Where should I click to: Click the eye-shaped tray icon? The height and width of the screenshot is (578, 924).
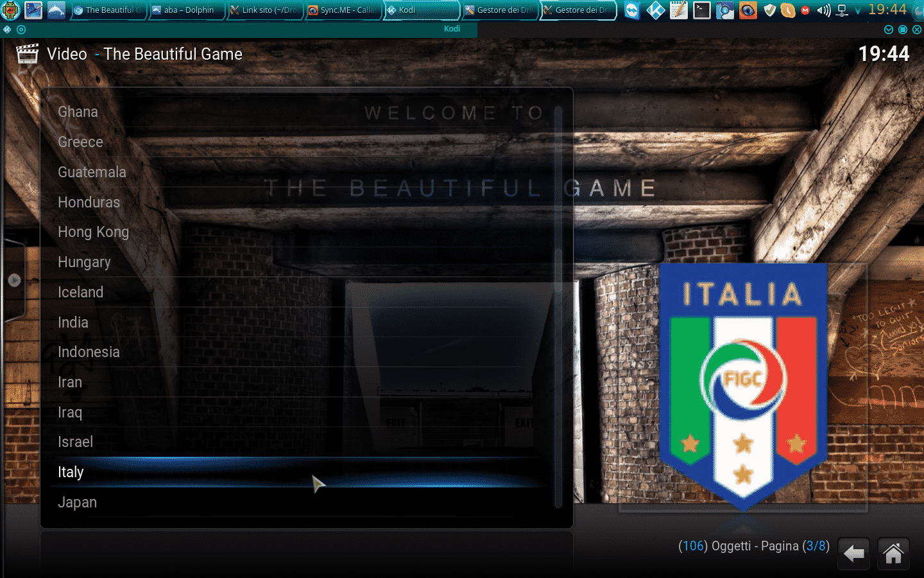(x=748, y=10)
